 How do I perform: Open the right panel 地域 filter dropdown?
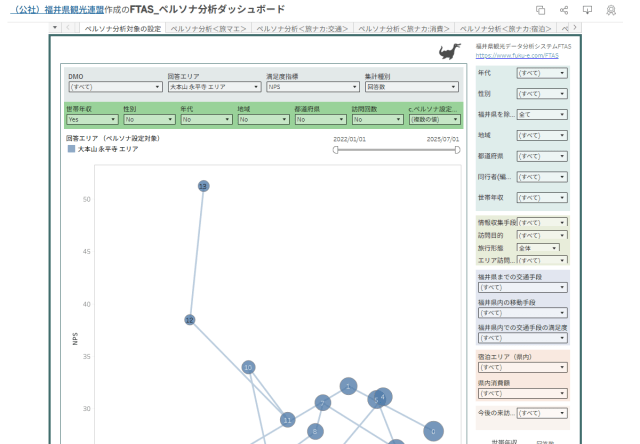coord(542,135)
